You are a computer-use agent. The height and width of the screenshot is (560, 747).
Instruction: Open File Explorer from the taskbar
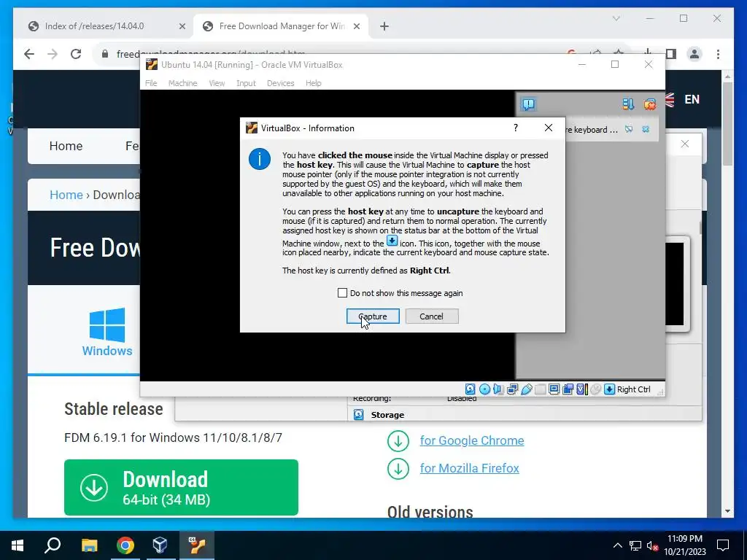tap(89, 545)
